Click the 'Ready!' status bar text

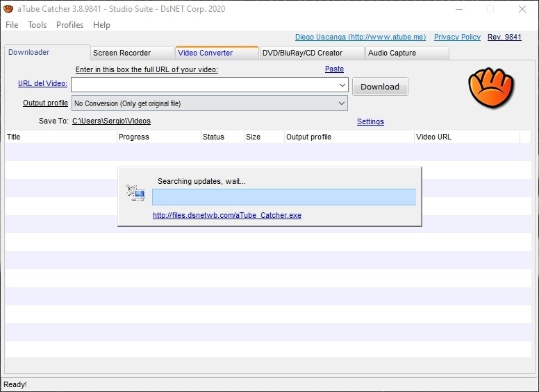tap(15, 384)
